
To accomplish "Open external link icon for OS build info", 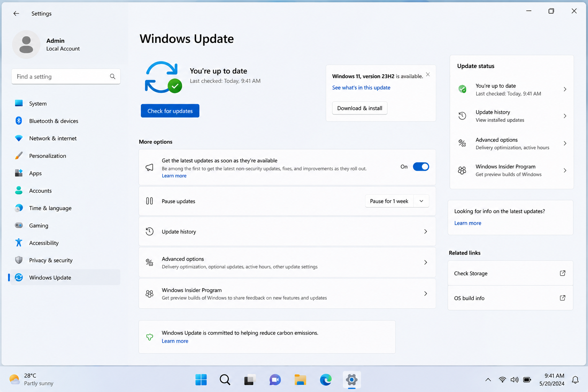I will pos(563,298).
